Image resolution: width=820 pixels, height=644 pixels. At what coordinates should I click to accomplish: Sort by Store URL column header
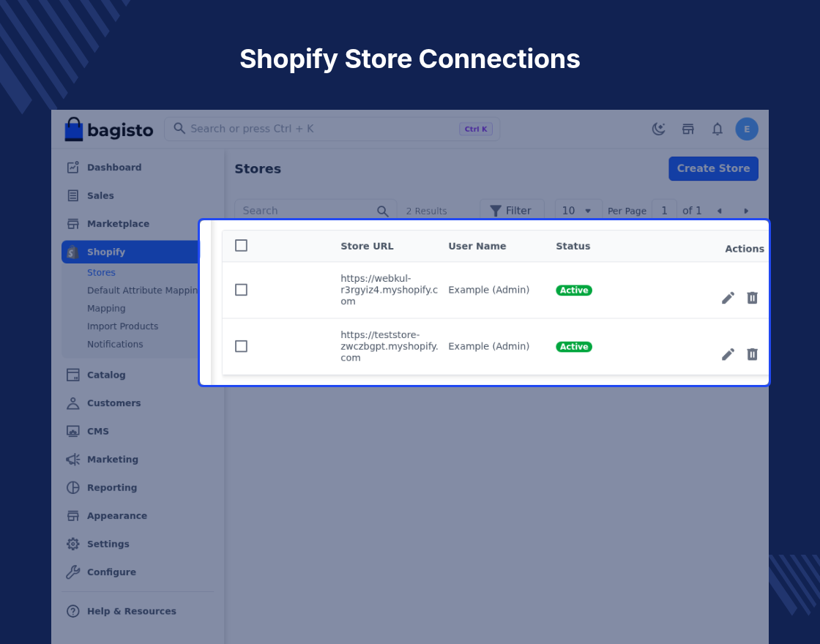[x=367, y=246]
